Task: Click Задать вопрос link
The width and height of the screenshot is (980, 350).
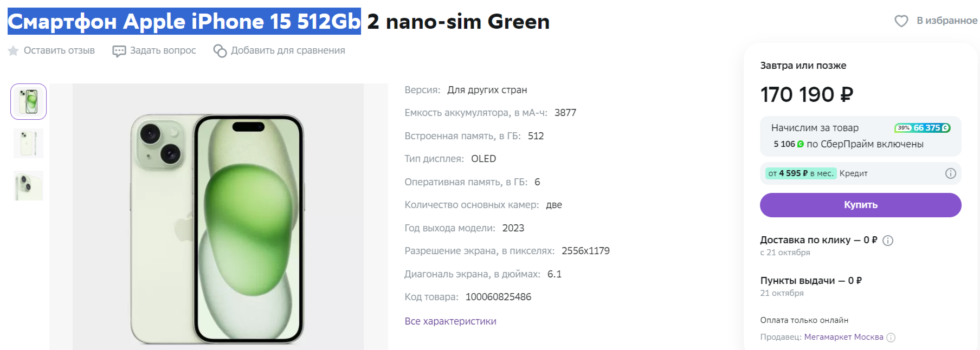Action: (163, 50)
